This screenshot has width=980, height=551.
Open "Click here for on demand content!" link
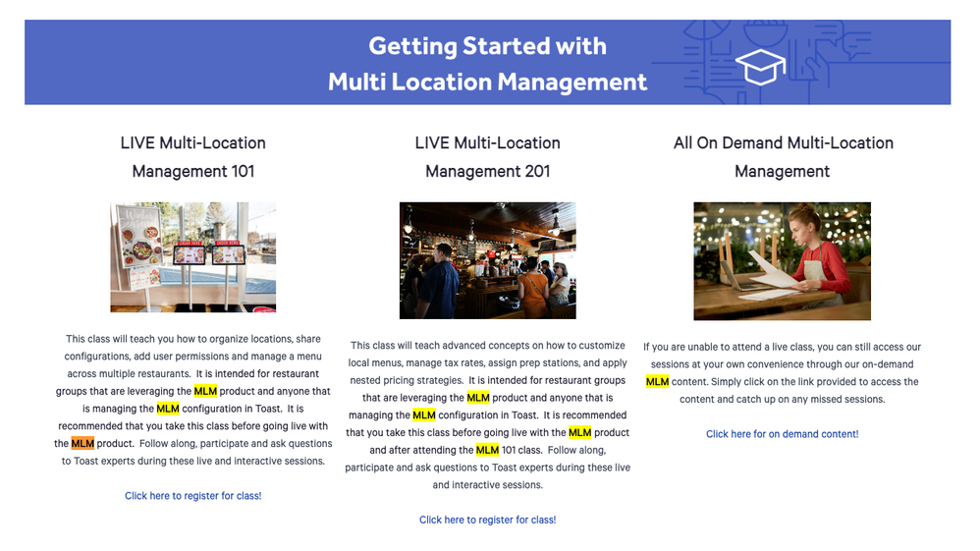(x=782, y=434)
